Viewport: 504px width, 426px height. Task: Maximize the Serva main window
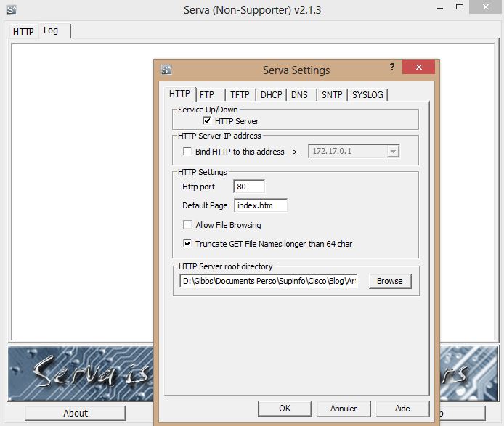(460, 7)
